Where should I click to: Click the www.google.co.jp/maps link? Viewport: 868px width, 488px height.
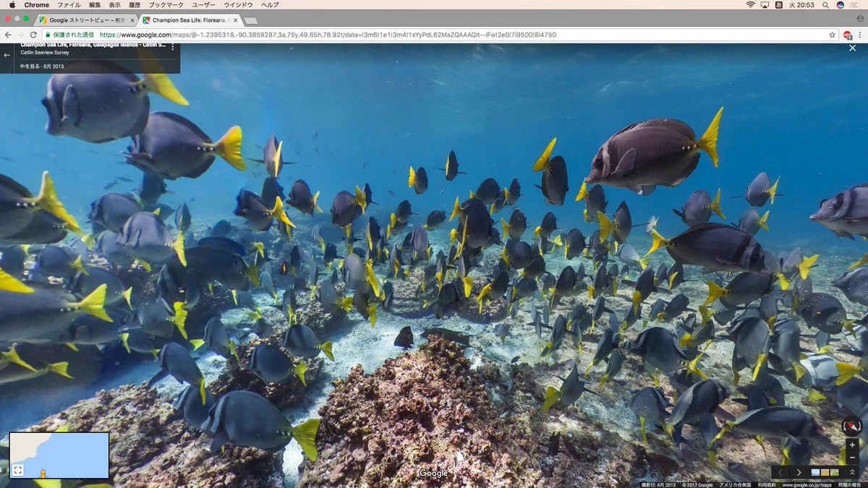click(807, 484)
